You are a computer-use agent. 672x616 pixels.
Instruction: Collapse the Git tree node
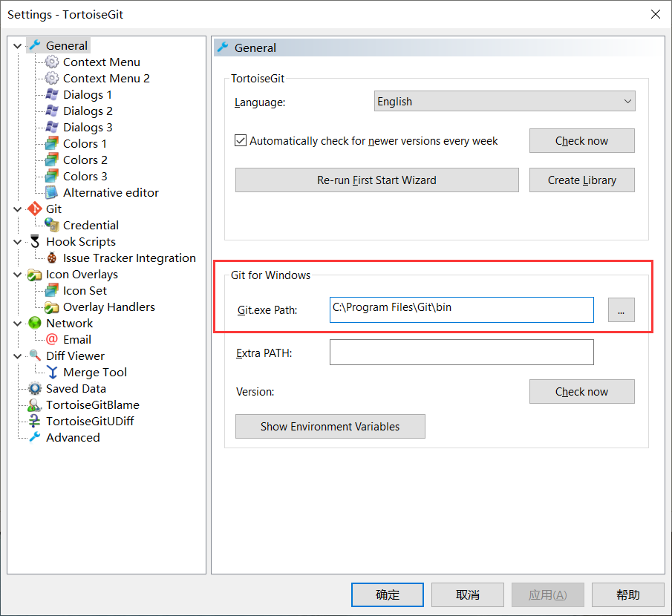18,209
